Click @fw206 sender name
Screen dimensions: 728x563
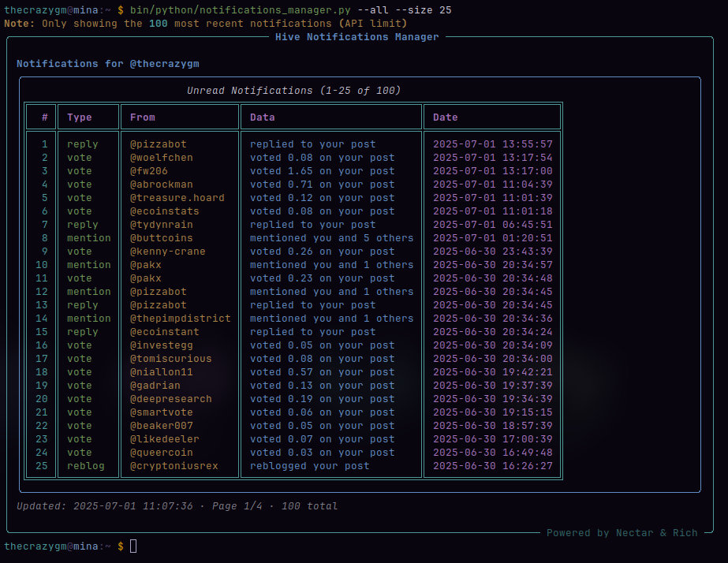click(x=149, y=171)
